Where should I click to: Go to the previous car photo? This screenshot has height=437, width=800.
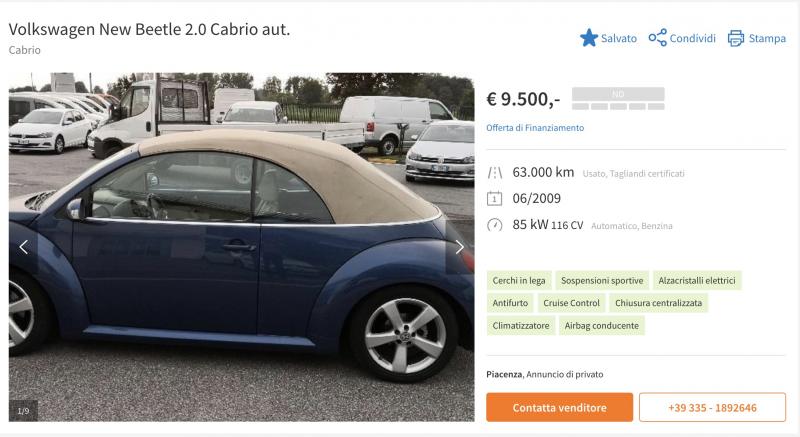tap(23, 247)
